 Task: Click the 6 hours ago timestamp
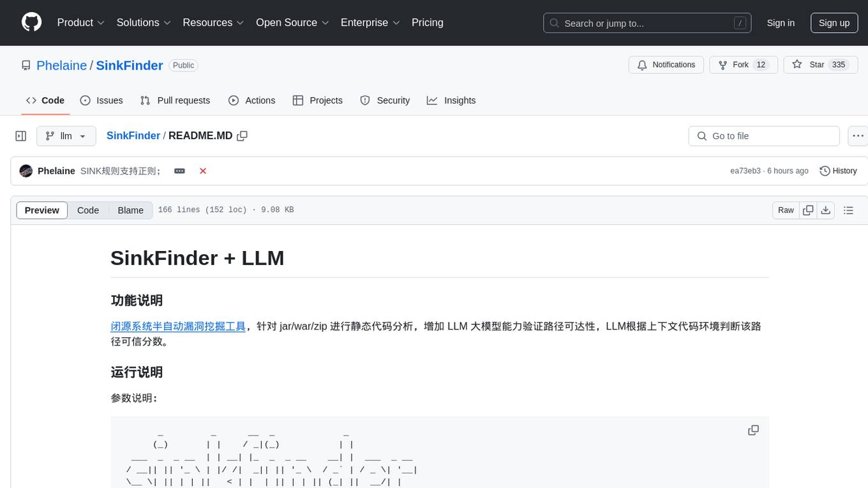coord(788,171)
